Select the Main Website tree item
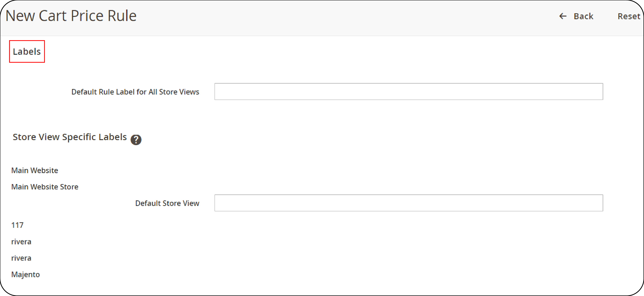This screenshot has width=644, height=296. point(35,170)
